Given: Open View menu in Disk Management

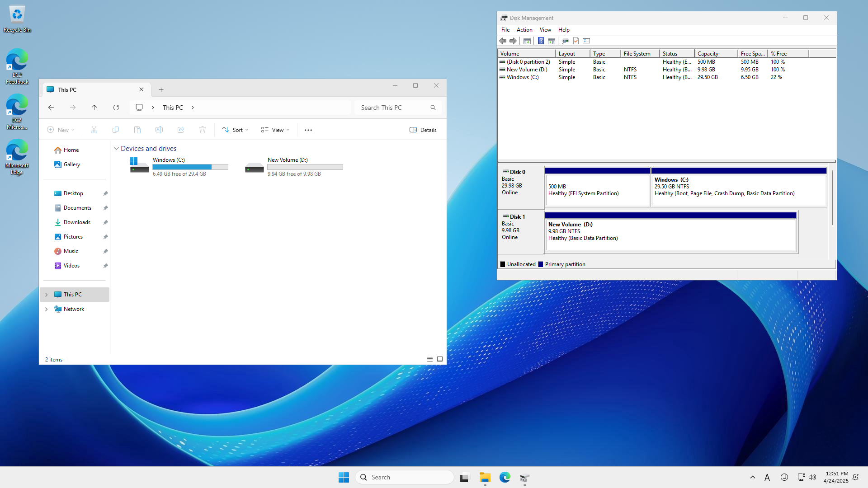Looking at the screenshot, I should pyautogui.click(x=545, y=30).
